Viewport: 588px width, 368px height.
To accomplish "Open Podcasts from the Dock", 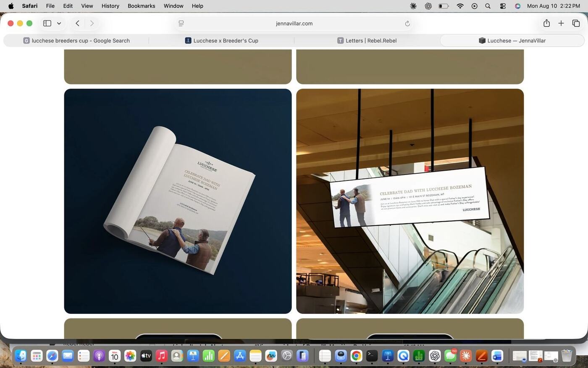I will pyautogui.click(x=99, y=356).
